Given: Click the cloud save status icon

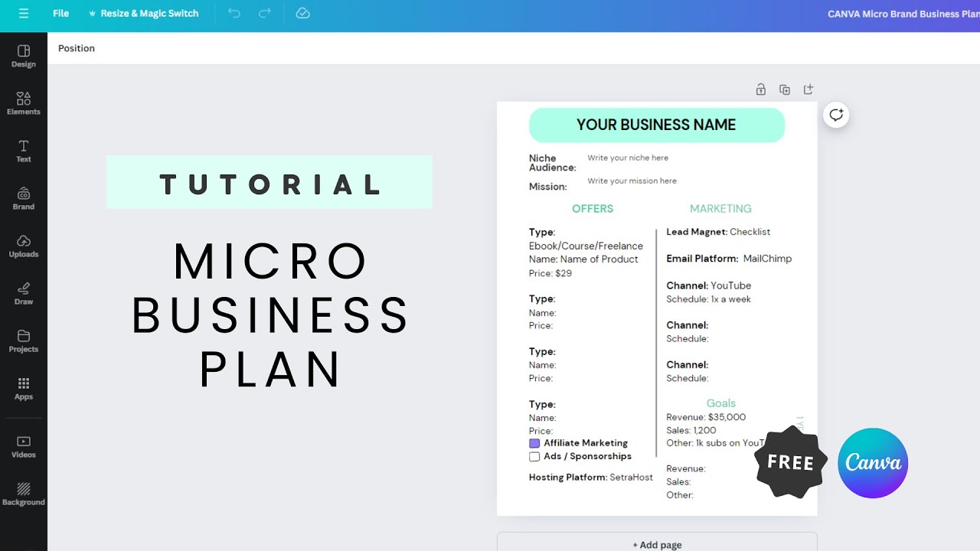Looking at the screenshot, I should [302, 14].
